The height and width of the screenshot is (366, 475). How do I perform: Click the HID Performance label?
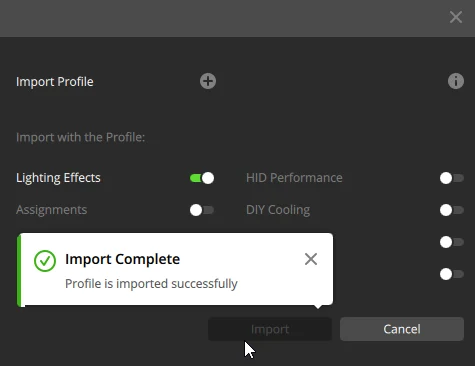tap(294, 178)
